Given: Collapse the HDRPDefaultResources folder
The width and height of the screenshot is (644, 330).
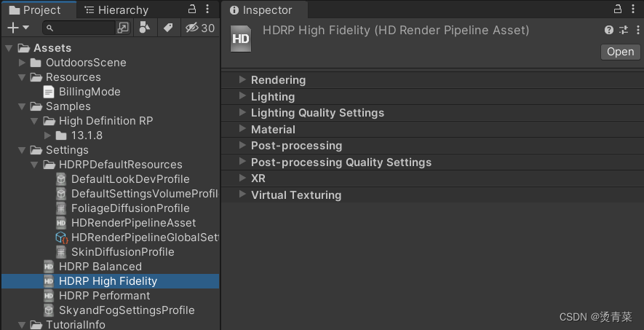Looking at the screenshot, I should [x=34, y=165].
